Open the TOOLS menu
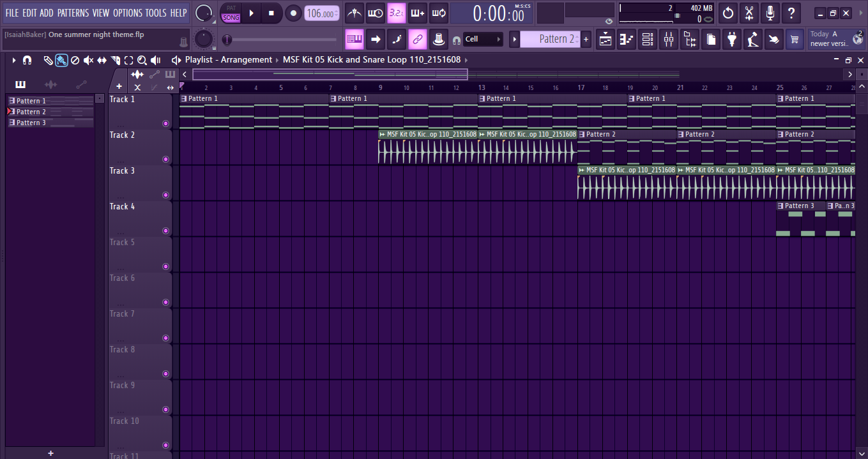 pyautogui.click(x=156, y=13)
